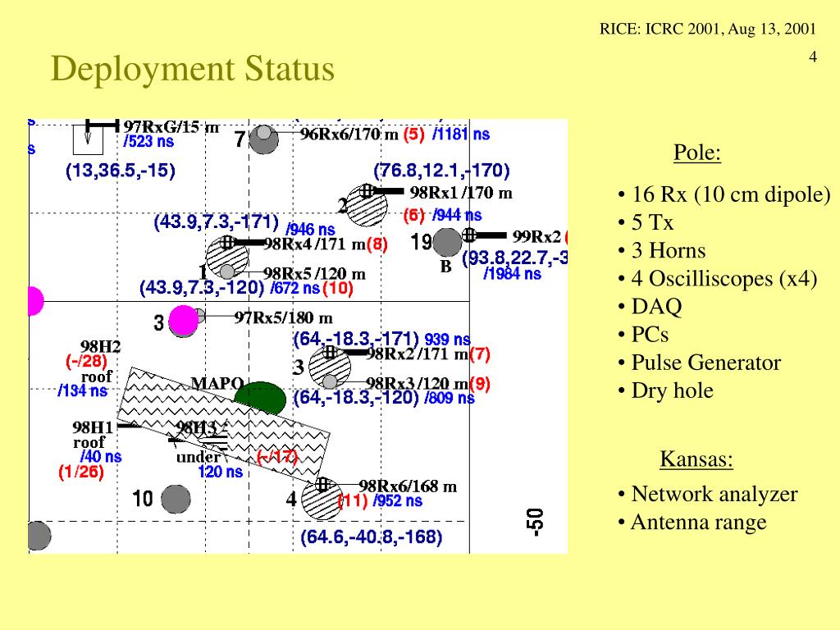Click the 'MAPO' building label
840x630 pixels.
pyautogui.click(x=217, y=384)
